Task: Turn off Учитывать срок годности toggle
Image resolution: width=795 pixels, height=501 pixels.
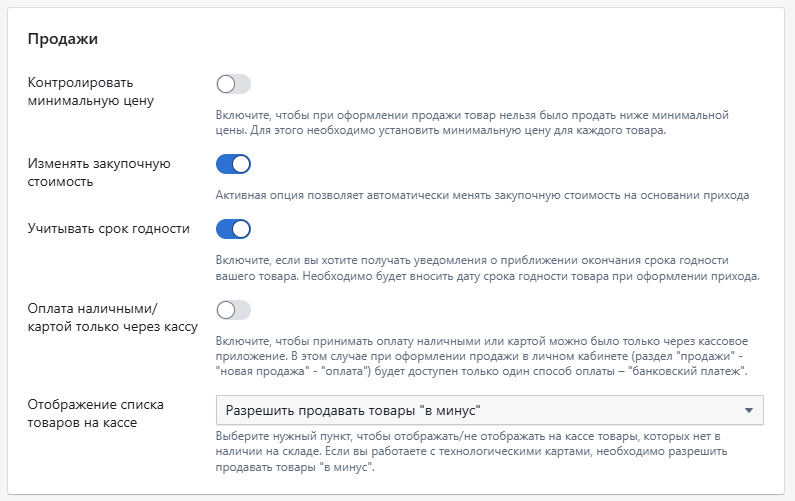Action: click(233, 229)
